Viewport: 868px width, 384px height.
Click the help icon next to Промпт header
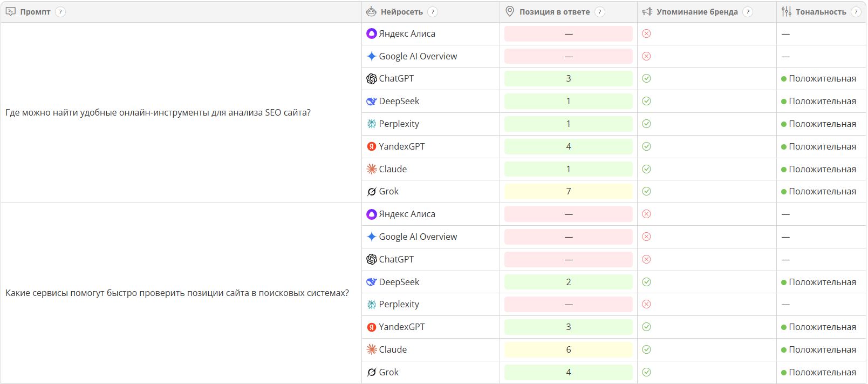tap(60, 12)
